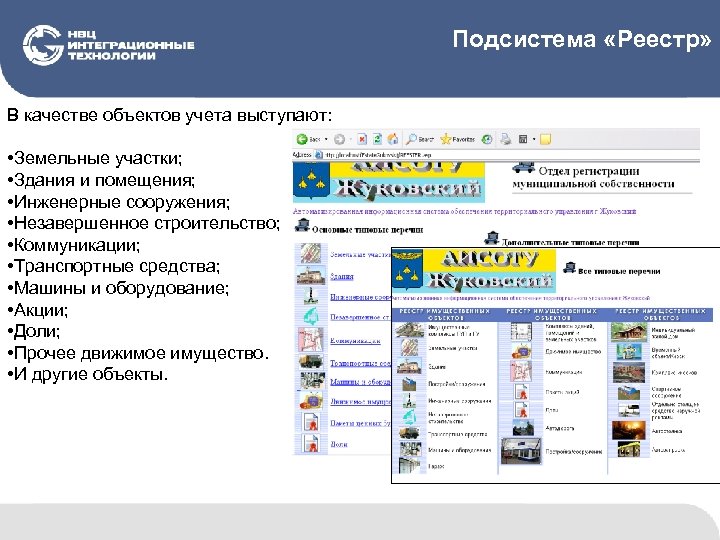The width and height of the screenshot is (720, 540).
Task: Open Инженерные сооружения link in back page
Action: click(360, 297)
